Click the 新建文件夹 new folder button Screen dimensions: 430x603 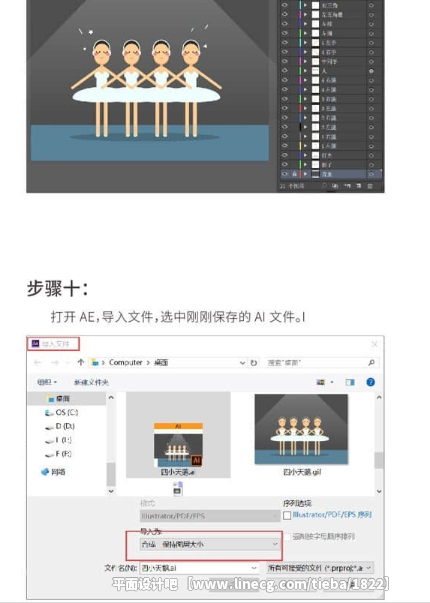tap(91, 382)
